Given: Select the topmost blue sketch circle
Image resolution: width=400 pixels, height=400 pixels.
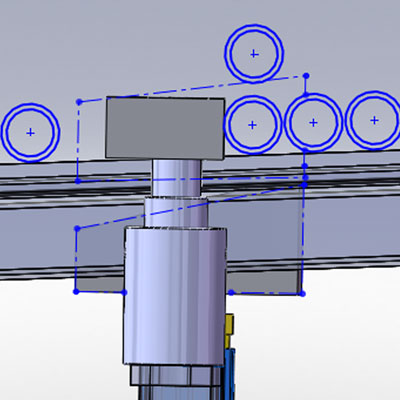Looking at the screenshot, I should pos(254,53).
